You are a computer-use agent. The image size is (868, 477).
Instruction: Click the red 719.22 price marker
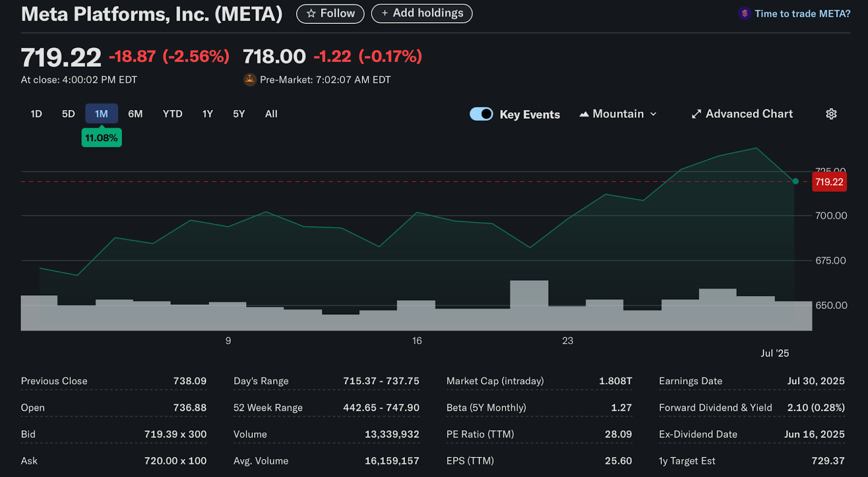829,182
